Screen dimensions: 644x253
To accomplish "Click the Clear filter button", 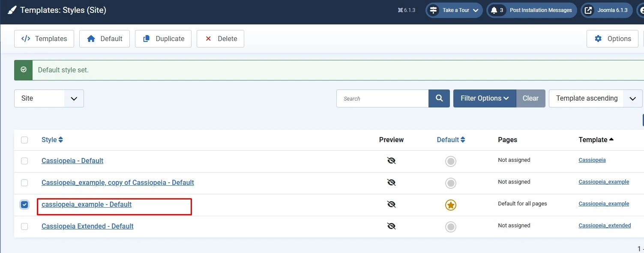I will [x=530, y=98].
